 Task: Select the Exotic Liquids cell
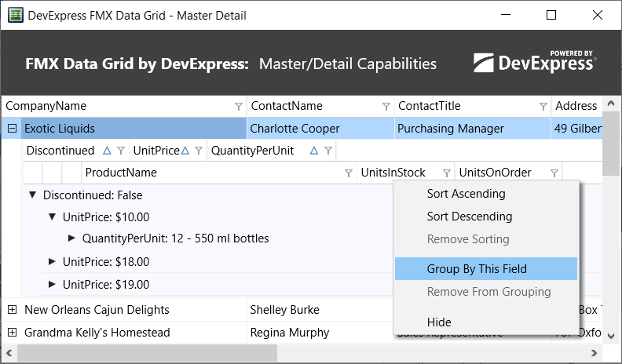(x=134, y=129)
